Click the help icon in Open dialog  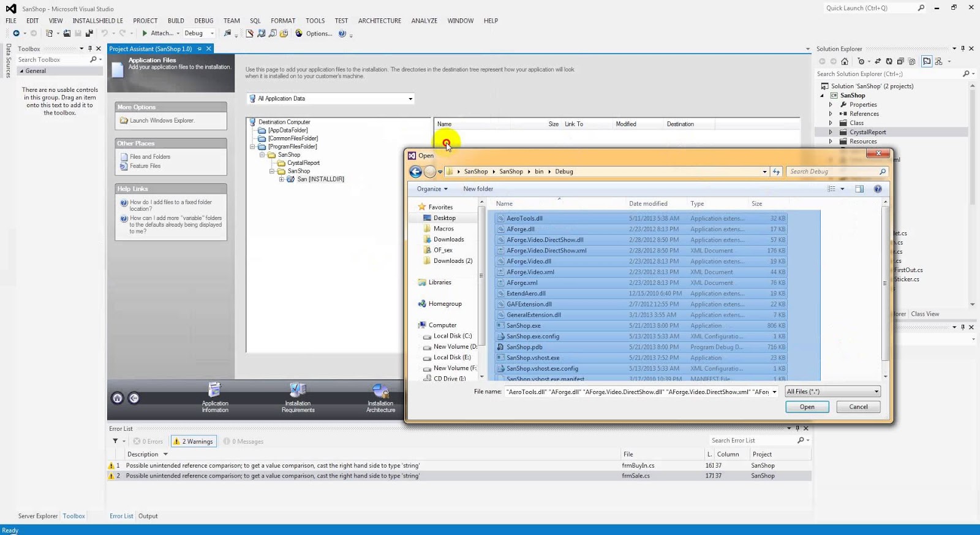tap(878, 189)
